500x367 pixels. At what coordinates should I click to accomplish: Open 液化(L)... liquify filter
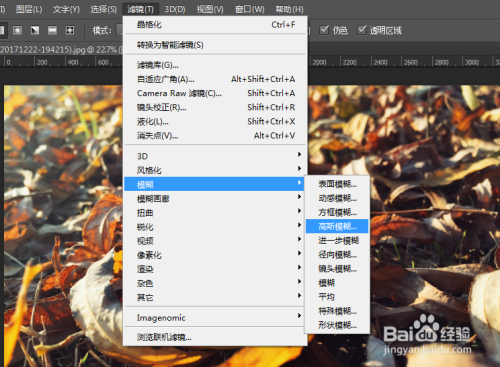tap(215, 121)
